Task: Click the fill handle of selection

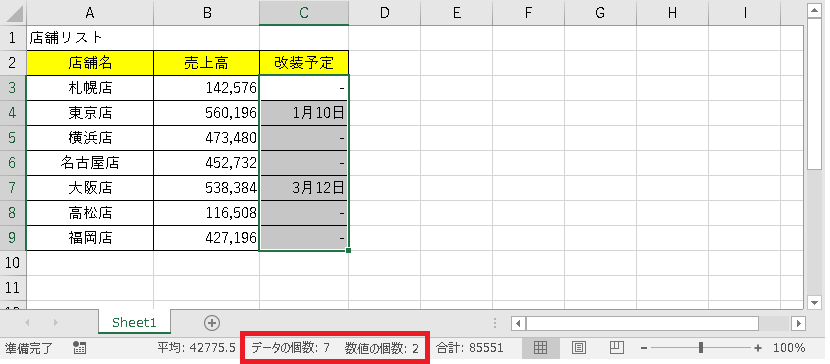Action: pos(348,250)
